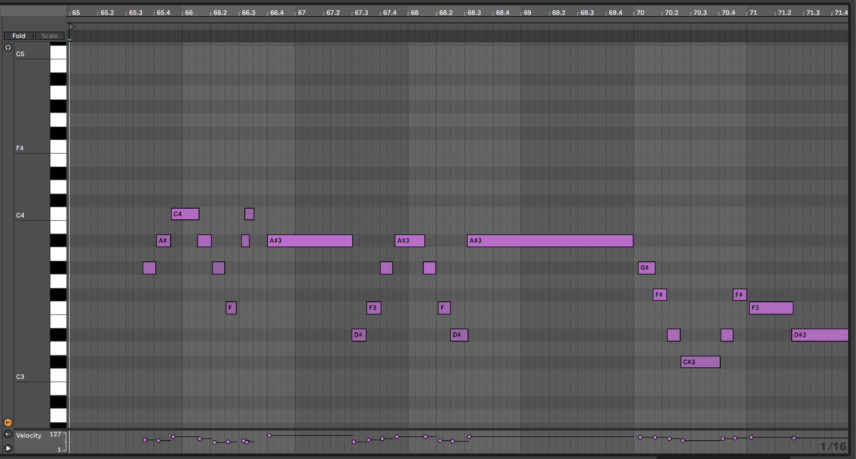The height and width of the screenshot is (459, 856).
Task: Click bar 69 in the ruler
Action: coord(527,13)
